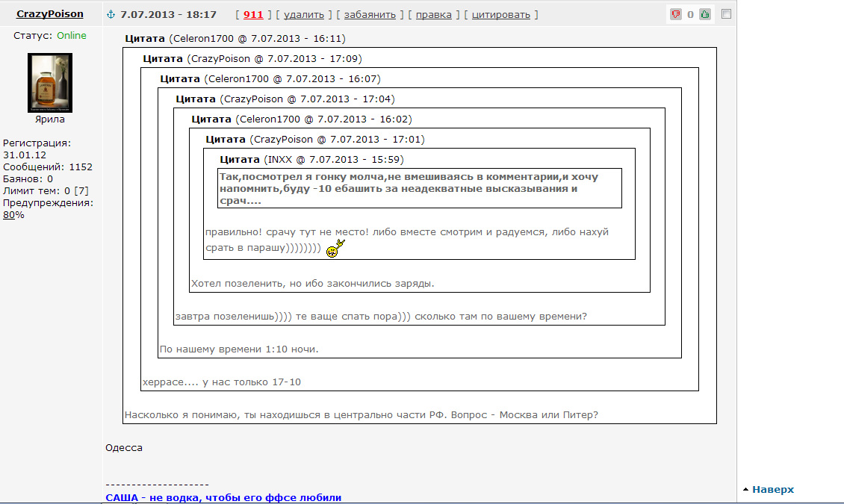Image resolution: width=844 pixels, height=504 pixels.
Task: Click the whiskey bottle avatar image
Action: 50,83
